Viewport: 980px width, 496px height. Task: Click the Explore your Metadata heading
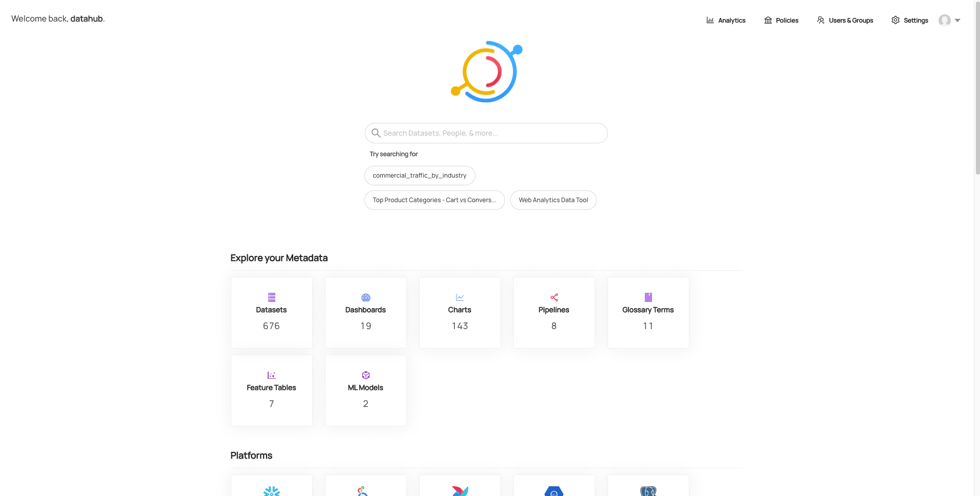tap(279, 258)
